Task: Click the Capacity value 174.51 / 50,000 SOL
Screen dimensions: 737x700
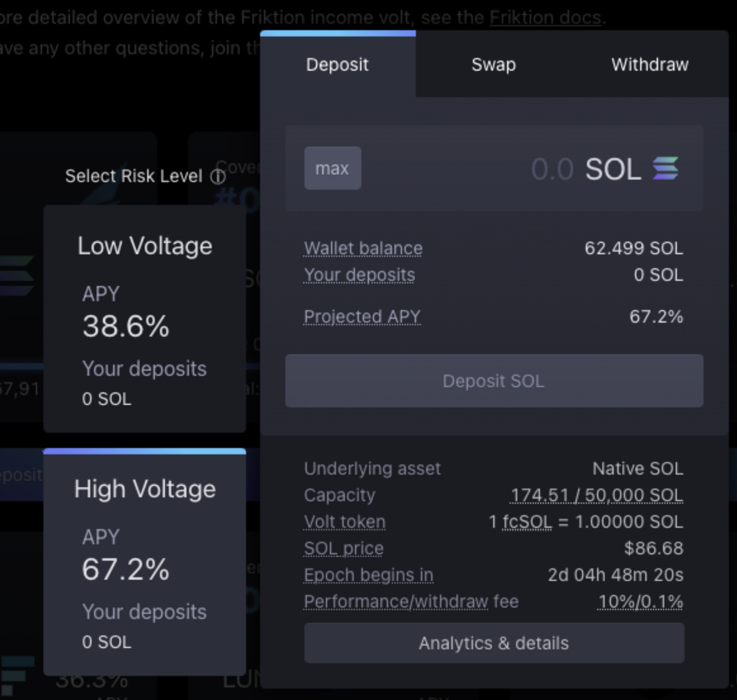Action: (597, 495)
